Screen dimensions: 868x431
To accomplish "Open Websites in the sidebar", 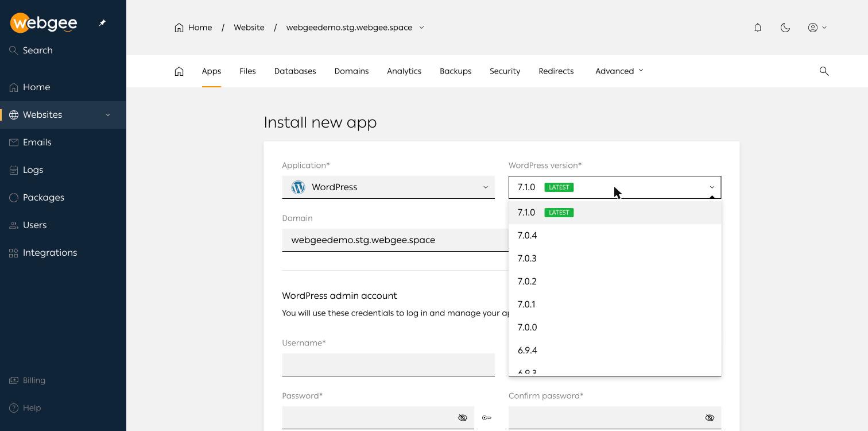I will pos(63,115).
